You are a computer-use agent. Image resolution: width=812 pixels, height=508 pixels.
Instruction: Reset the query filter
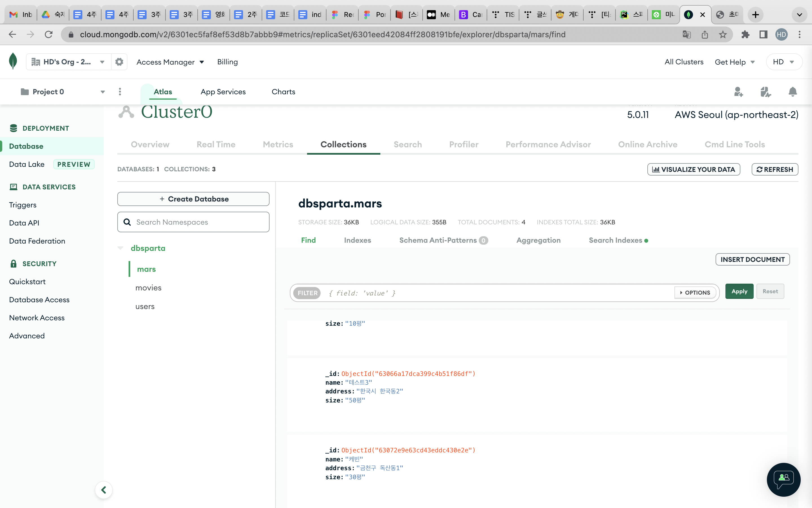[x=770, y=291]
